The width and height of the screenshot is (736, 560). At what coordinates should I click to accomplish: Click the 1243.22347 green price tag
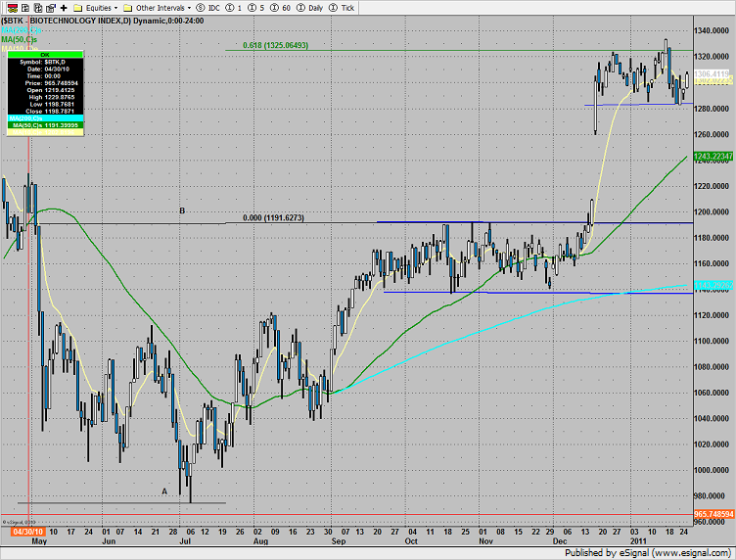(713, 157)
